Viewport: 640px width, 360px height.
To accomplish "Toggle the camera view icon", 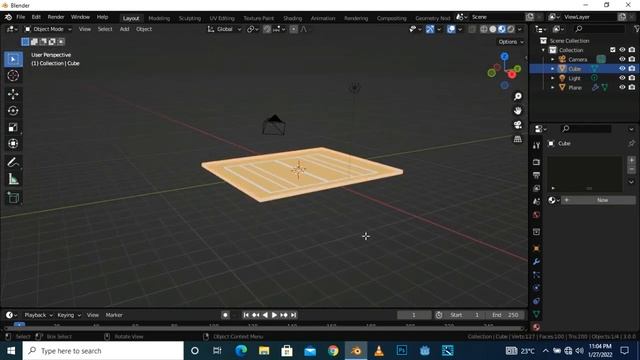I will [518, 125].
